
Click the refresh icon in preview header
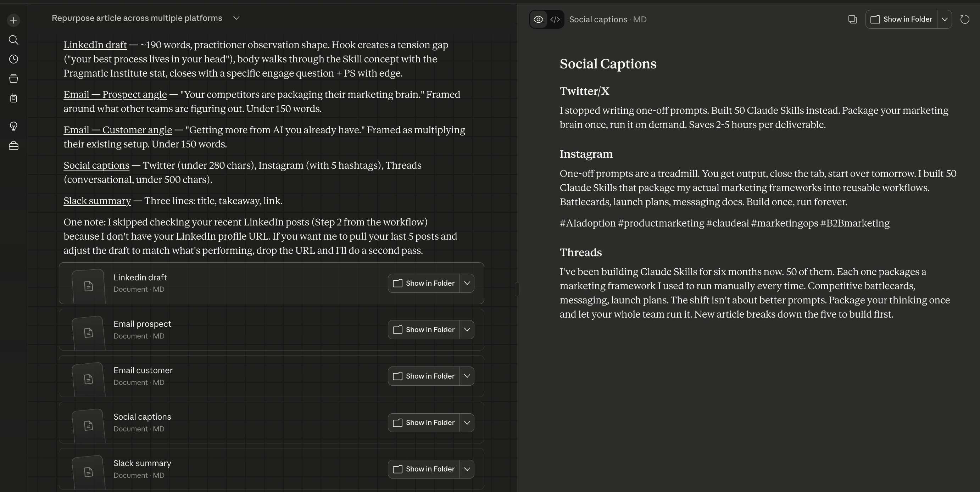tap(964, 19)
